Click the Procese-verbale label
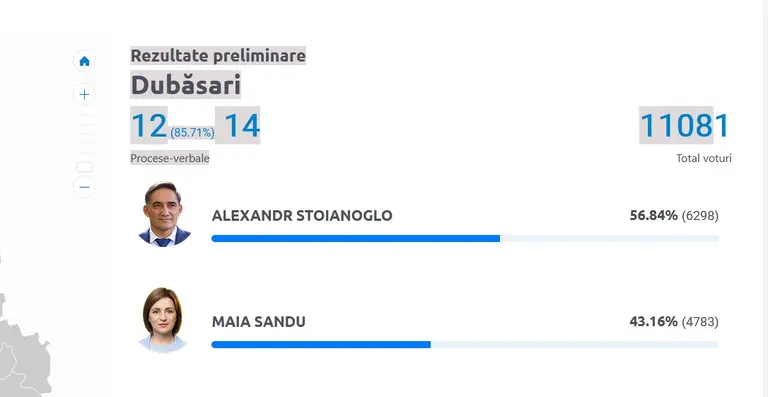Screen dimensions: 768x397 tap(169, 158)
